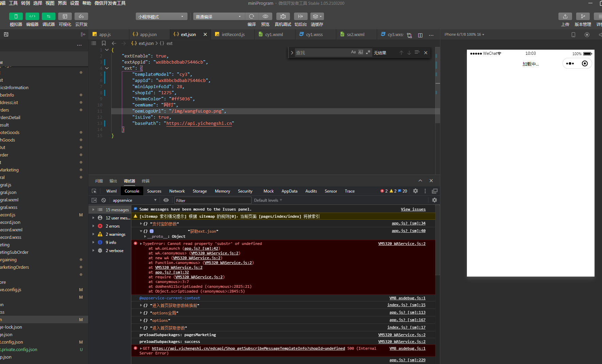Select record.js in the file tree

coord(8,215)
